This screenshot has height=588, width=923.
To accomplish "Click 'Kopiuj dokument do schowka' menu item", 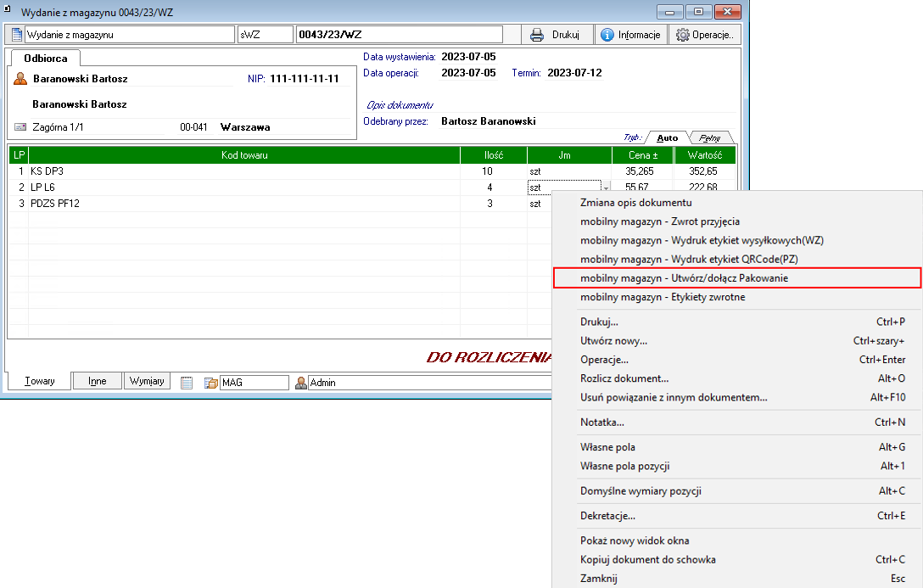I will click(647, 559).
